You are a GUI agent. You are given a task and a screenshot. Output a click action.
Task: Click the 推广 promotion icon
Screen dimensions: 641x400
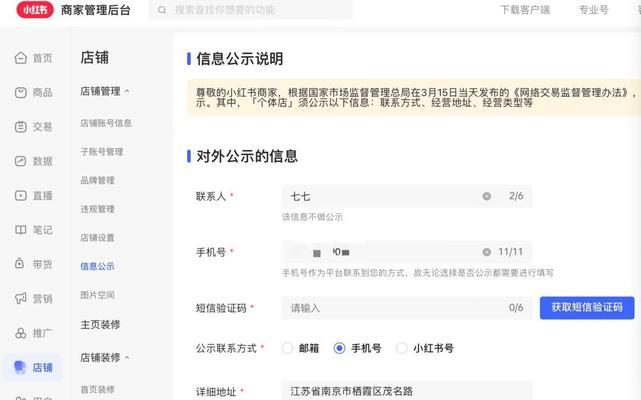click(20, 333)
